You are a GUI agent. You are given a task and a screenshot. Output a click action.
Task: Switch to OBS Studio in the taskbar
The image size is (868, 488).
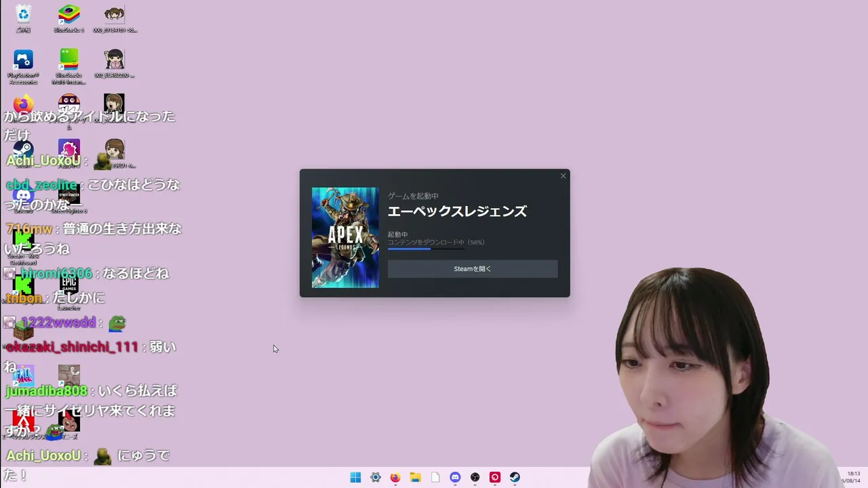click(x=475, y=477)
